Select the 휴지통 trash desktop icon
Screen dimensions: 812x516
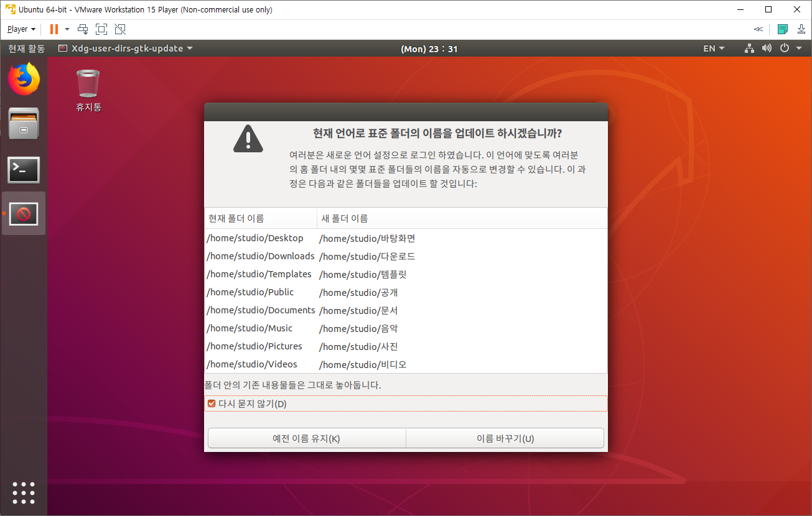click(x=88, y=91)
